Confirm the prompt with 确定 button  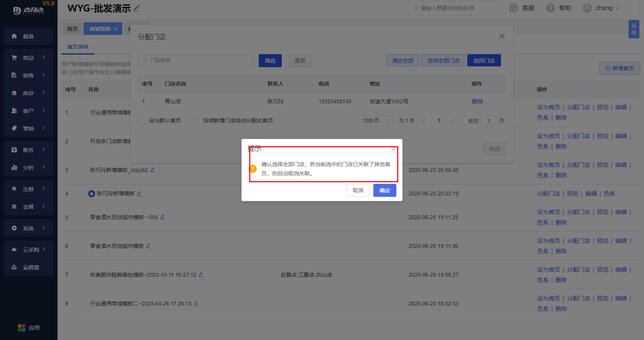click(384, 190)
